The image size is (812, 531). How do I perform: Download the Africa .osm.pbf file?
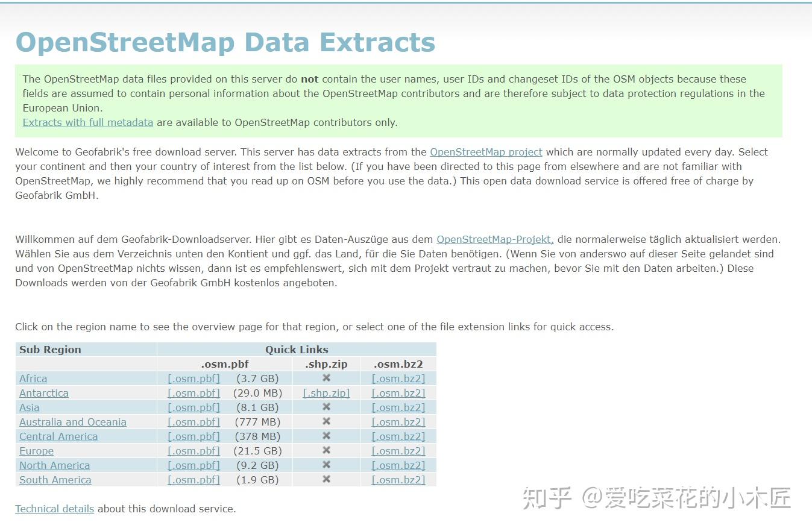click(x=193, y=379)
